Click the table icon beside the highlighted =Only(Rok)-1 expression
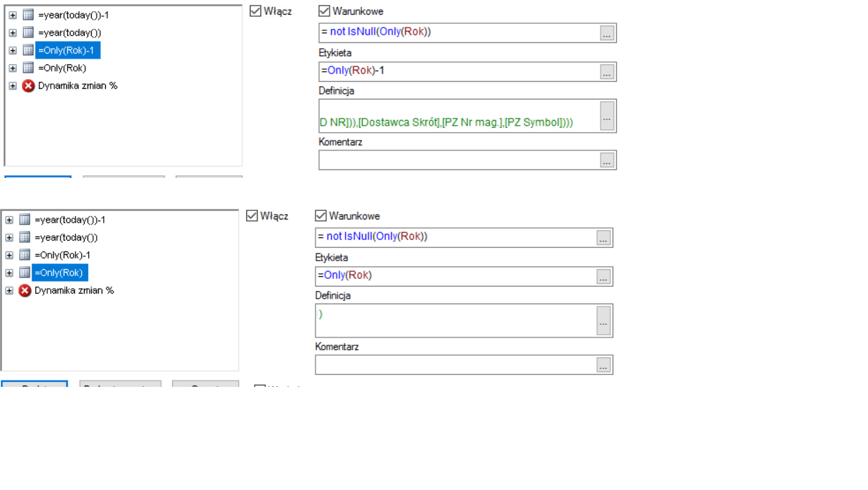The height and width of the screenshot is (490, 868). coord(28,50)
